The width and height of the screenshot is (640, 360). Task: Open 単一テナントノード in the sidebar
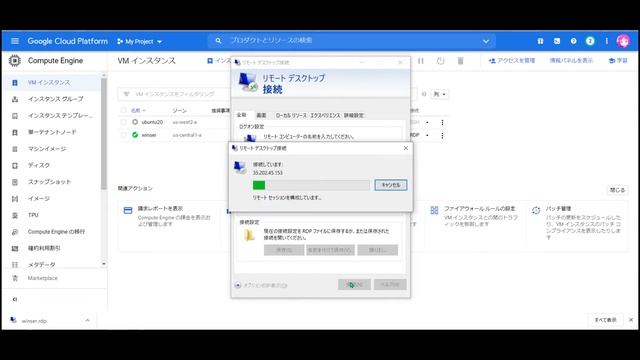click(x=51, y=132)
